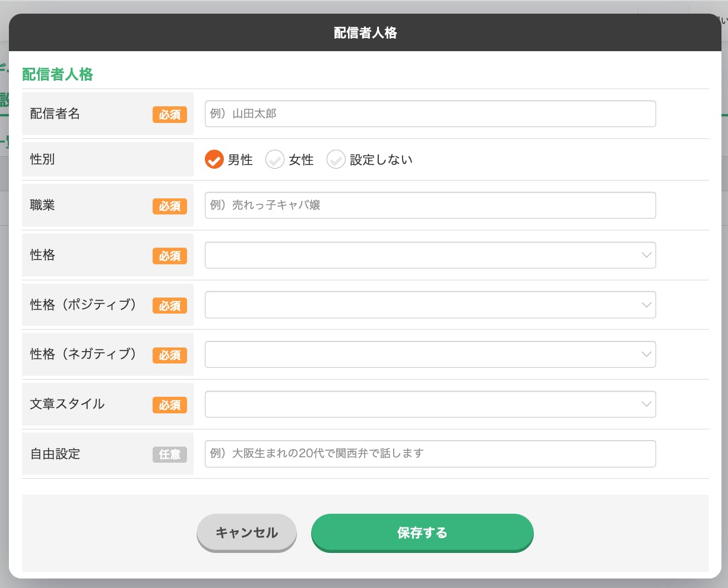Select the 女性 radio button
This screenshot has width=728, height=588.
(275, 159)
